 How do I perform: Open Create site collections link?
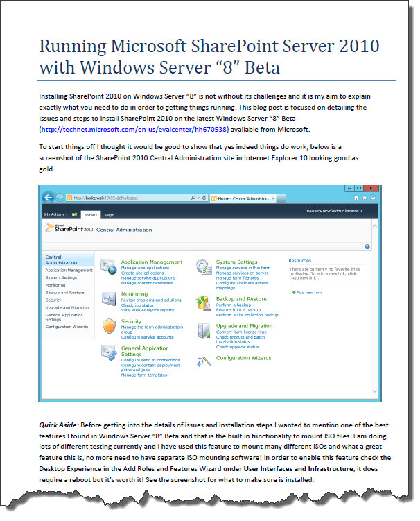tap(143, 273)
